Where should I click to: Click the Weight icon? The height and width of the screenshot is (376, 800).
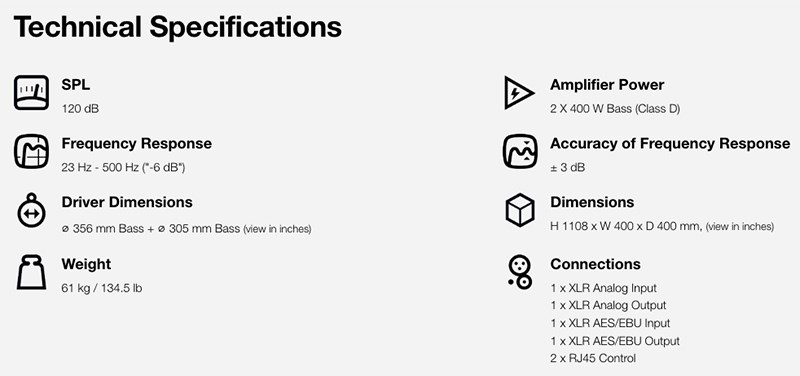pos(31,272)
